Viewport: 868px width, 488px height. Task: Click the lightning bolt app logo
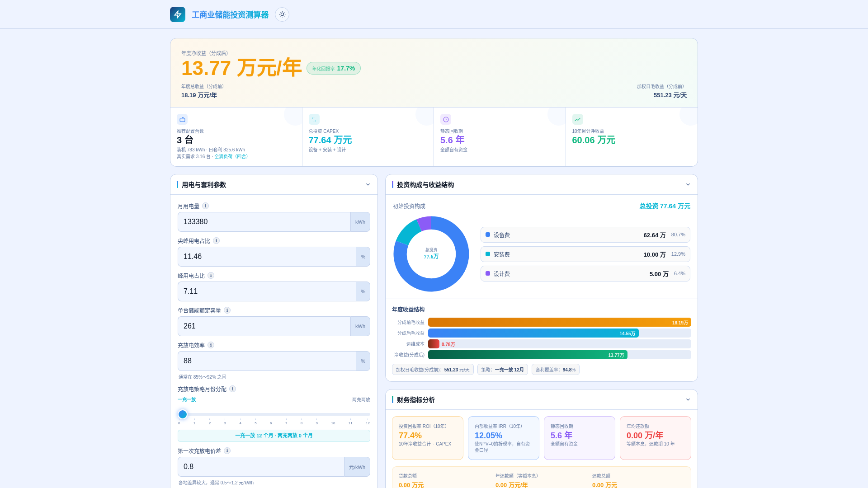[178, 14]
